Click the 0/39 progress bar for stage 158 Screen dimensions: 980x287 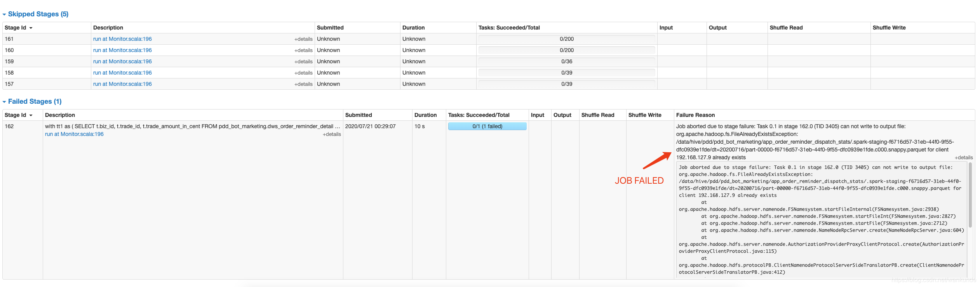tap(567, 73)
